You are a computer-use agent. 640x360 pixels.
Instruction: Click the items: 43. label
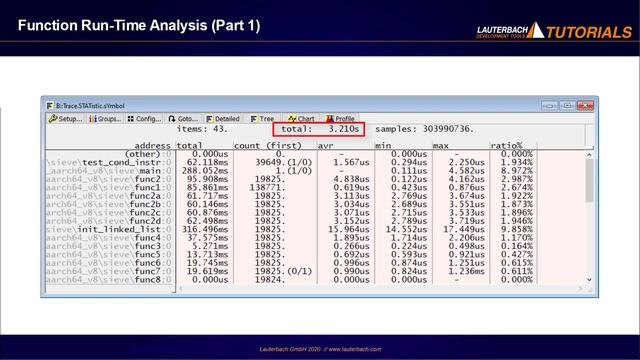202,129
